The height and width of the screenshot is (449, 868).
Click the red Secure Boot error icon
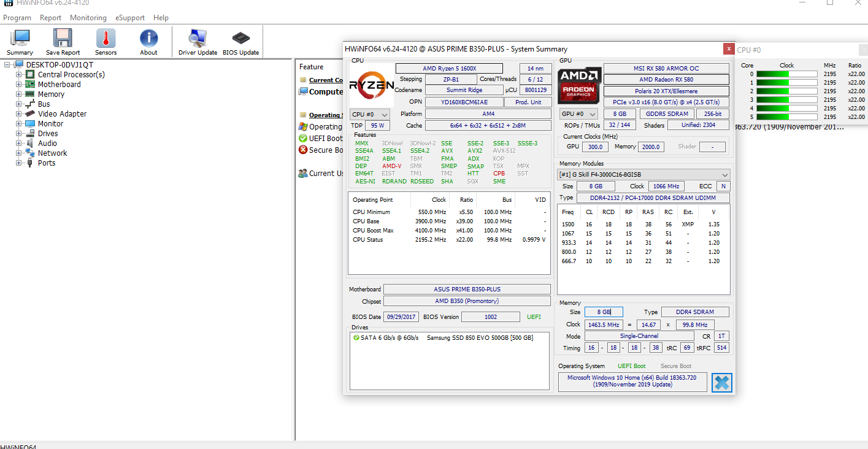click(303, 150)
